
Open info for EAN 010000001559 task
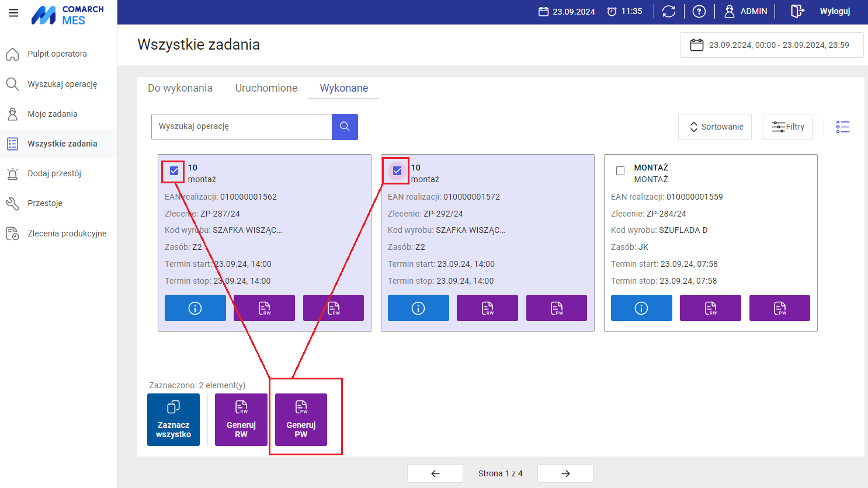click(x=641, y=308)
